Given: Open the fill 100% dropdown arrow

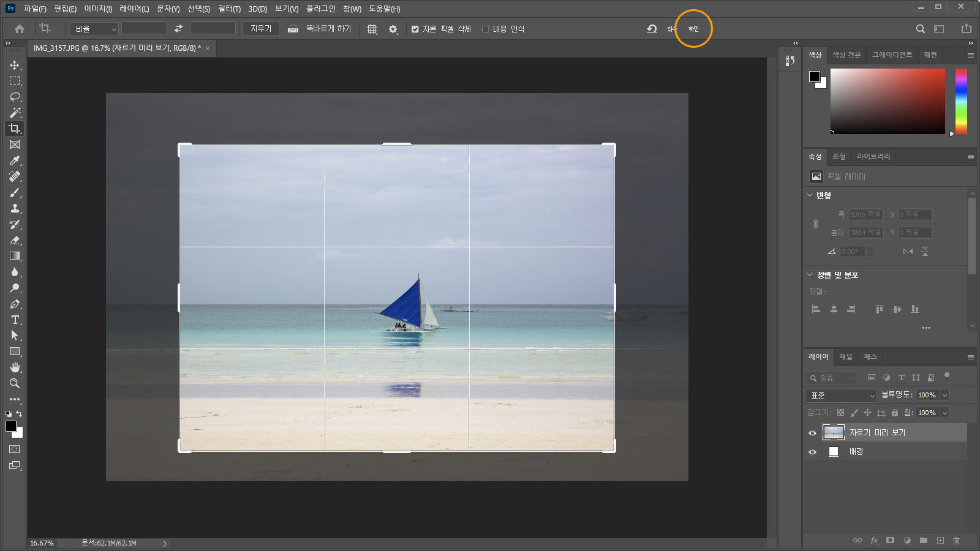Looking at the screenshot, I should 944,413.
